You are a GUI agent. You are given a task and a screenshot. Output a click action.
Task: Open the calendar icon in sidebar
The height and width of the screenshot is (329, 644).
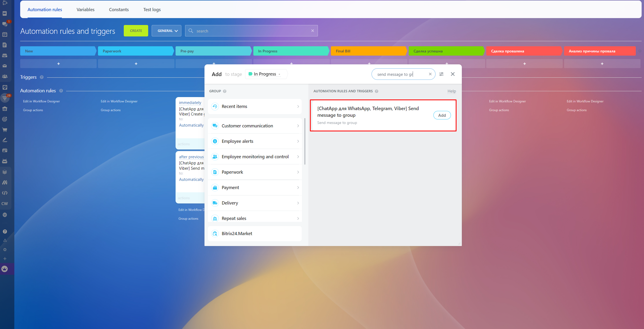[x=5, y=34]
